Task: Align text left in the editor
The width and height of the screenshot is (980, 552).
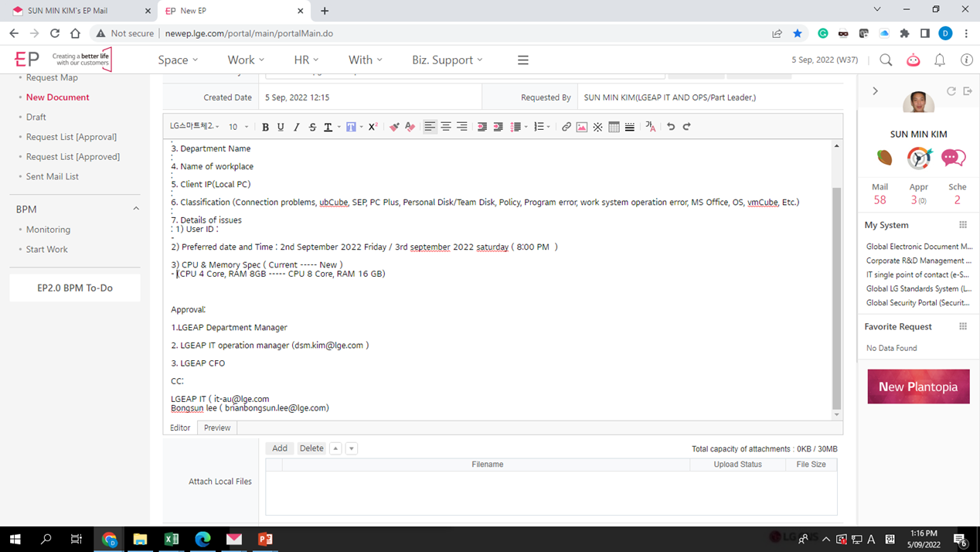Action: (430, 127)
